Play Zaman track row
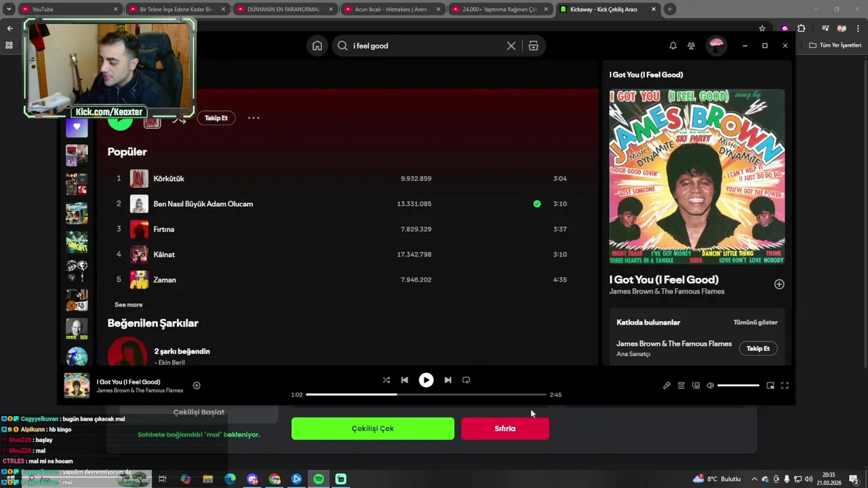Screen dimensions: 868x488 click(x=346, y=280)
